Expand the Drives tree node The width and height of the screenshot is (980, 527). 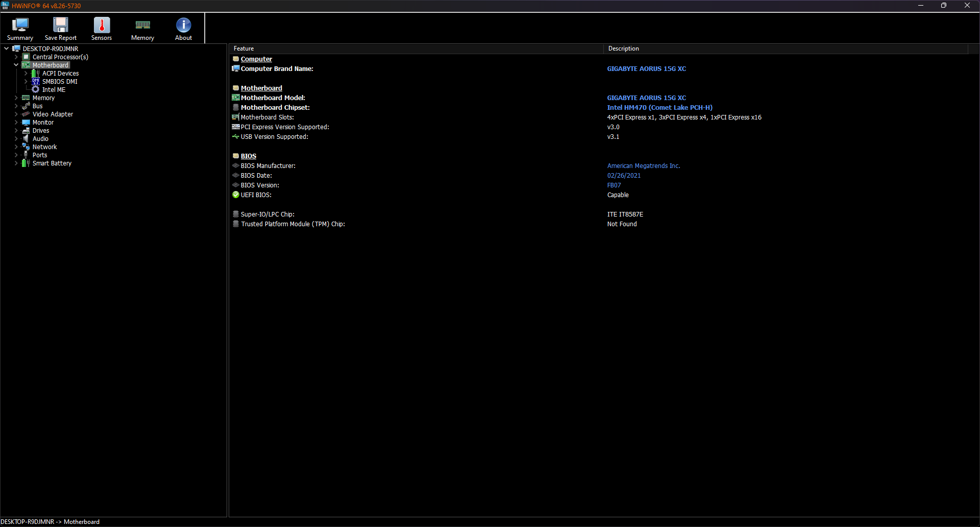(16, 131)
